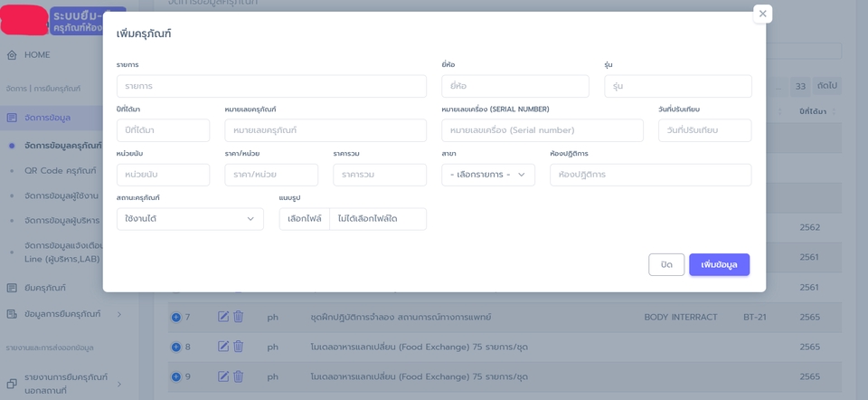Click the ข้อมูลการยืมครุภัณฑ์ sidebar icon
This screenshot has height=400, width=868.
click(x=12, y=314)
